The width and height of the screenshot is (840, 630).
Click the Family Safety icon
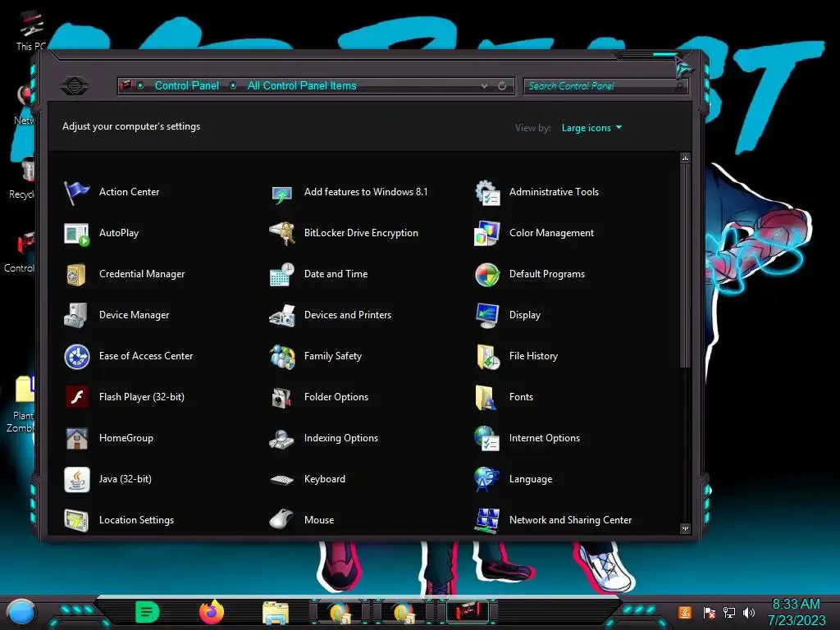coord(282,357)
